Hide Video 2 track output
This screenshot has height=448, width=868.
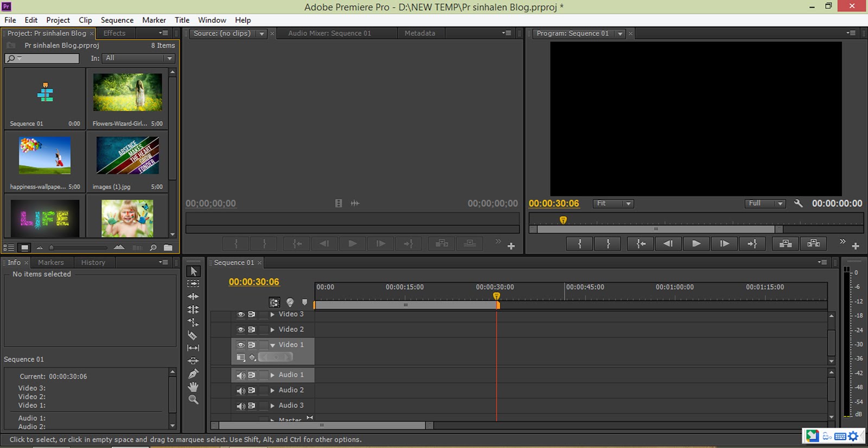tap(241, 330)
